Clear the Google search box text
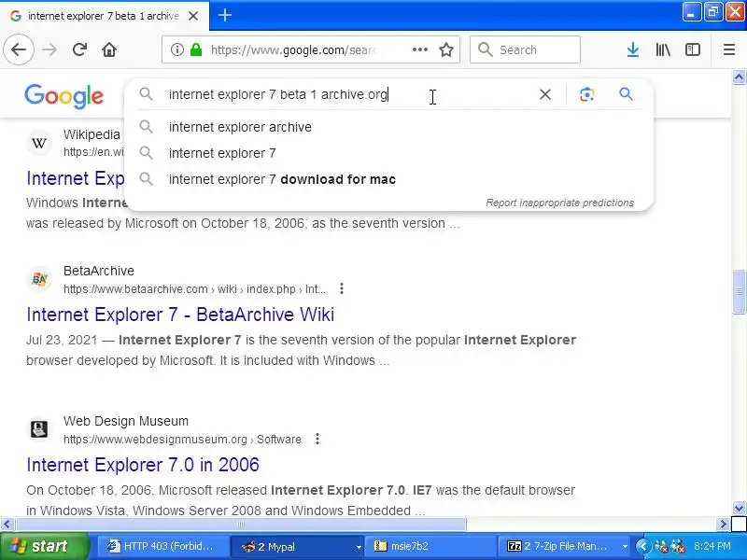The image size is (747, 560). coord(545,94)
